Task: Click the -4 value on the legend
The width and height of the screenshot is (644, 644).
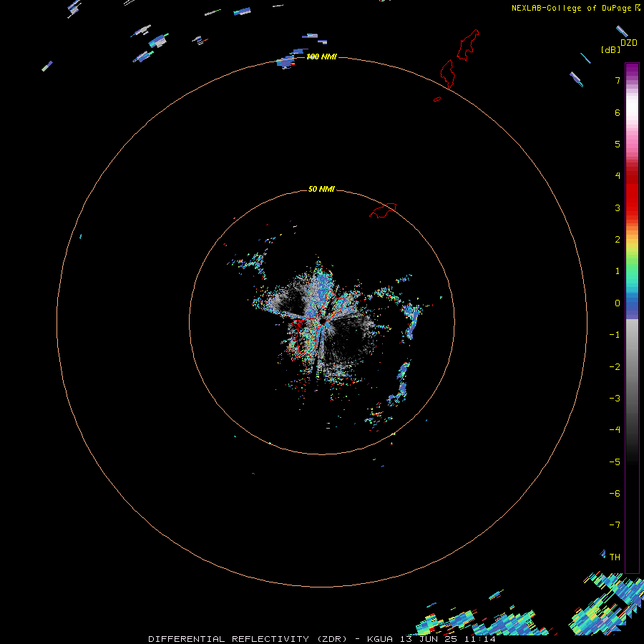Action: [615, 430]
